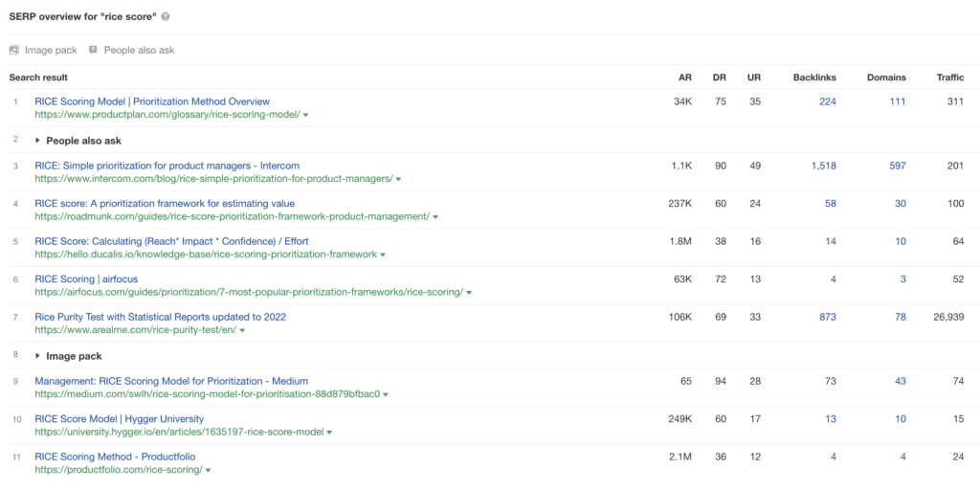Image resolution: width=980 pixels, height=490 pixels.
Task: Open dropdown arrow next to arealme.com URL
Action: pos(242,330)
